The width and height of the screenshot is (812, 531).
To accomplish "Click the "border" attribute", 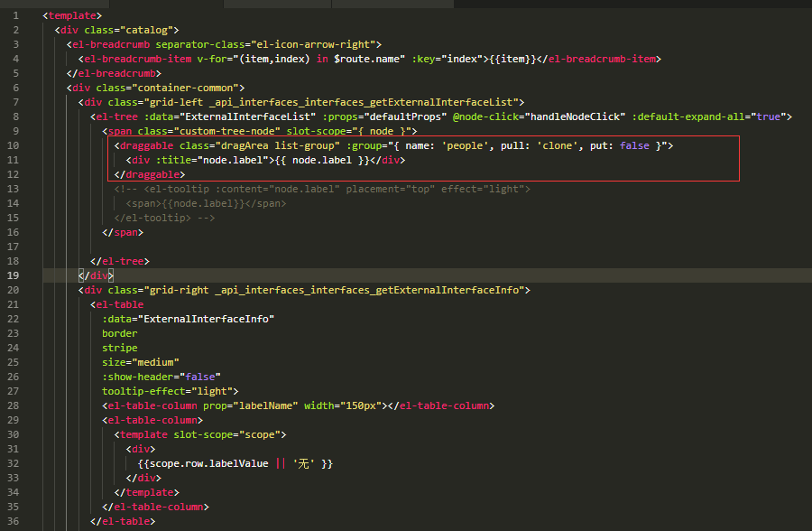I will click(120, 333).
